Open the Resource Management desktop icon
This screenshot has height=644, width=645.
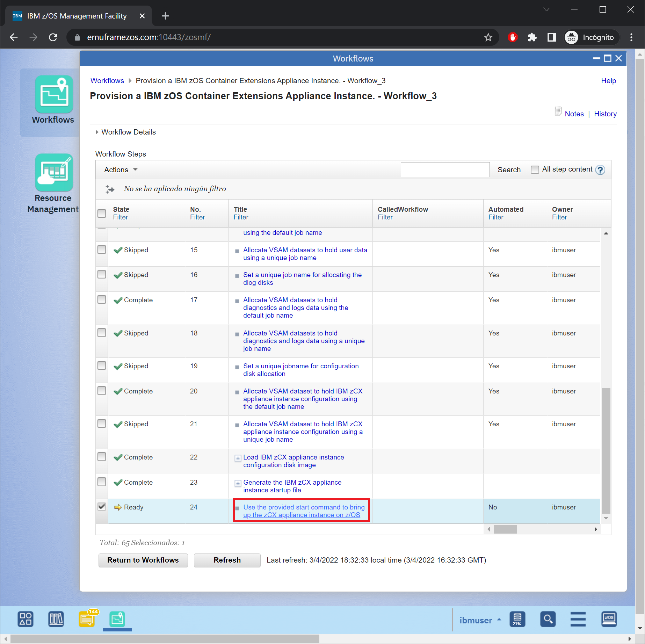54,183
